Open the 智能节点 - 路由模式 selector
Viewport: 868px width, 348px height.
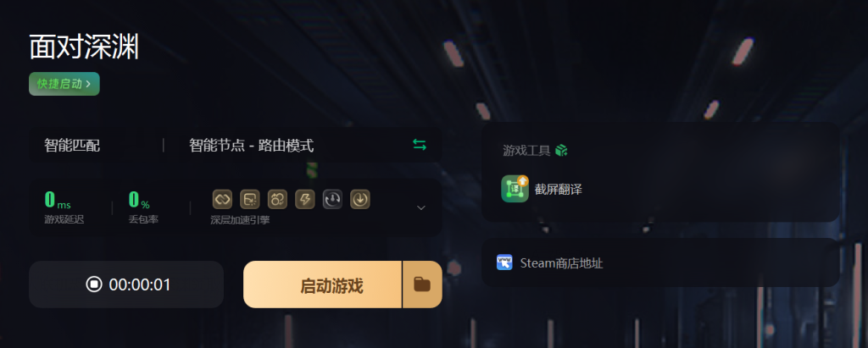[x=251, y=146]
